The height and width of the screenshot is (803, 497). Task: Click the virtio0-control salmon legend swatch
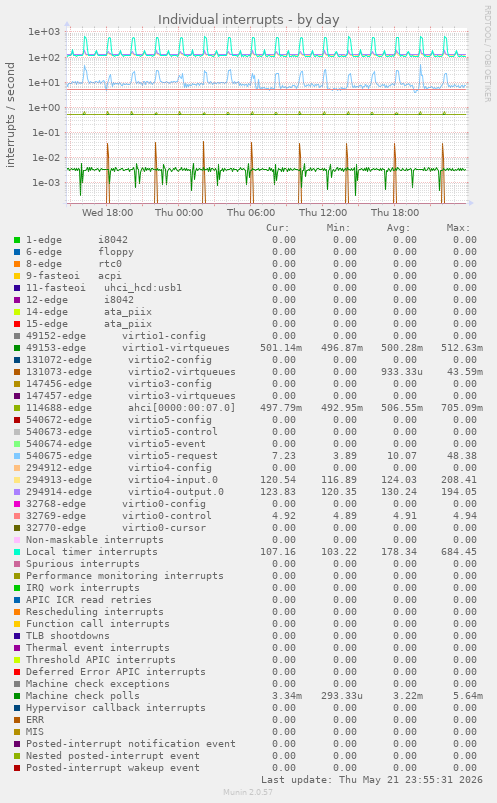(x=17, y=516)
